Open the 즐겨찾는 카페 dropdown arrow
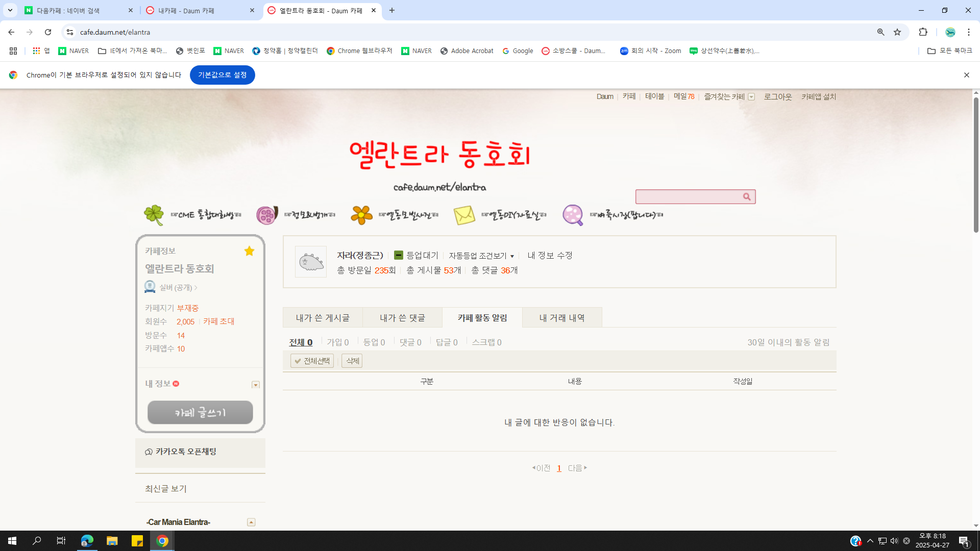Screen dimensions: 980x551 751,97
